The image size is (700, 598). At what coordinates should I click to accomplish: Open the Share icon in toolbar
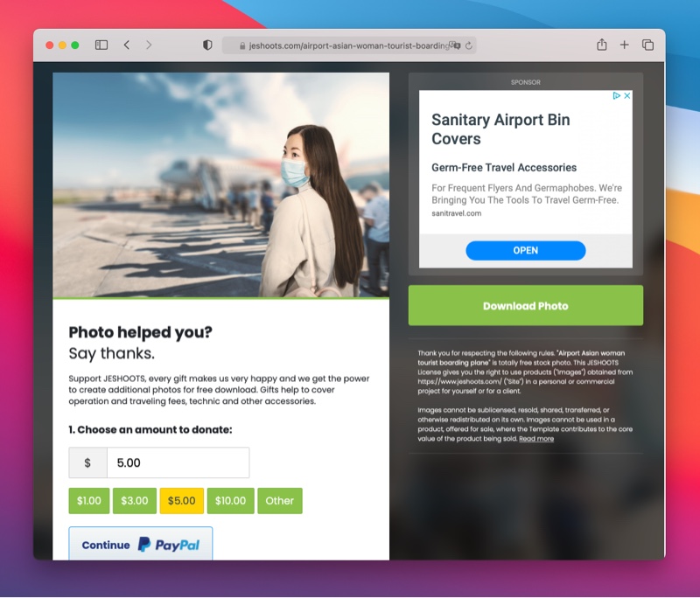pos(602,45)
